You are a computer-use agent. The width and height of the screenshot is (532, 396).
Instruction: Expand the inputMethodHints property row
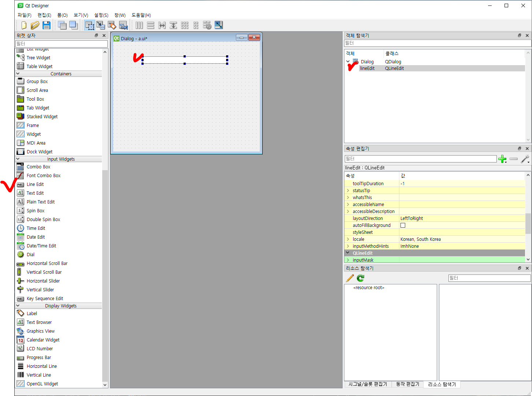[x=348, y=246]
